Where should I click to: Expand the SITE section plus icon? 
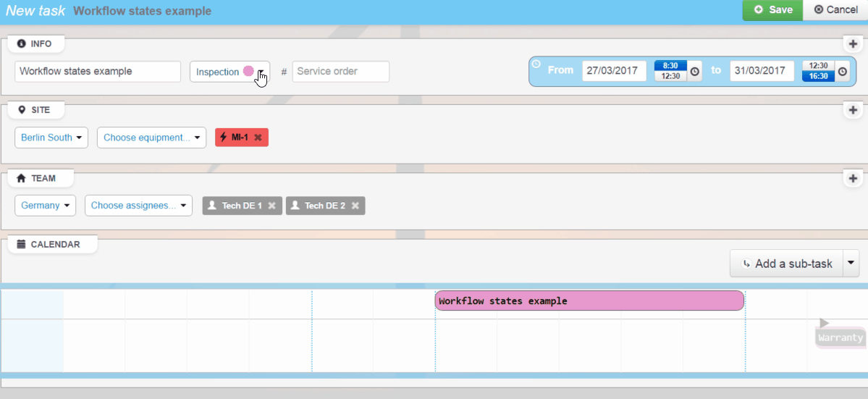(853, 111)
